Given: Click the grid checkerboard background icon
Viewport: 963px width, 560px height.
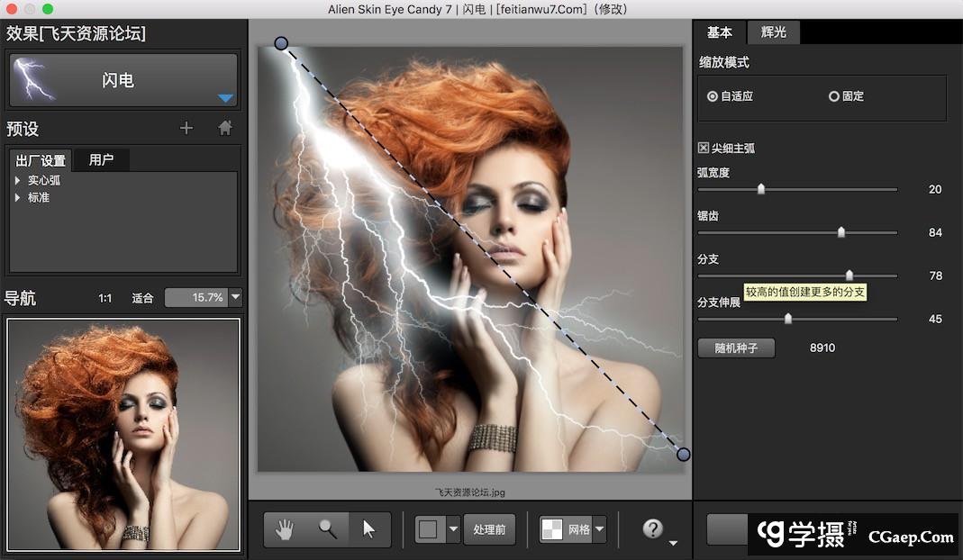Looking at the screenshot, I should point(551,530).
